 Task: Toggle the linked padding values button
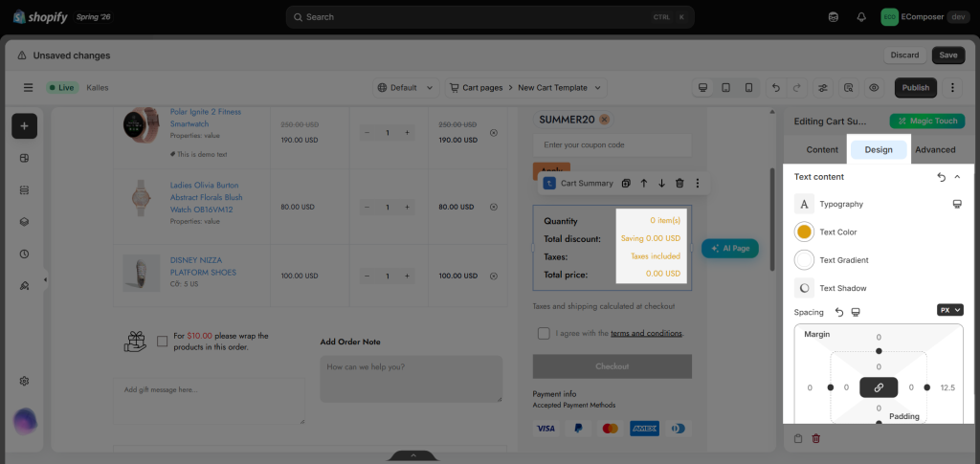click(x=879, y=387)
